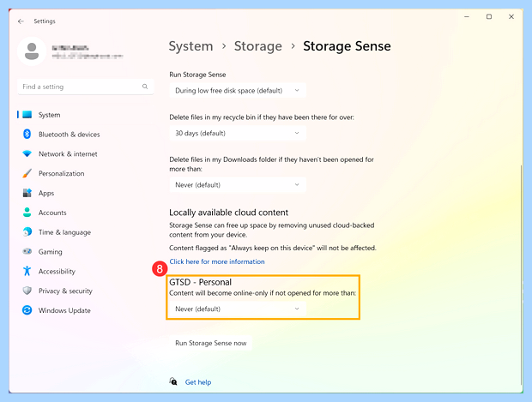
Task: Focus the Find a setting search box
Action: (x=86, y=87)
